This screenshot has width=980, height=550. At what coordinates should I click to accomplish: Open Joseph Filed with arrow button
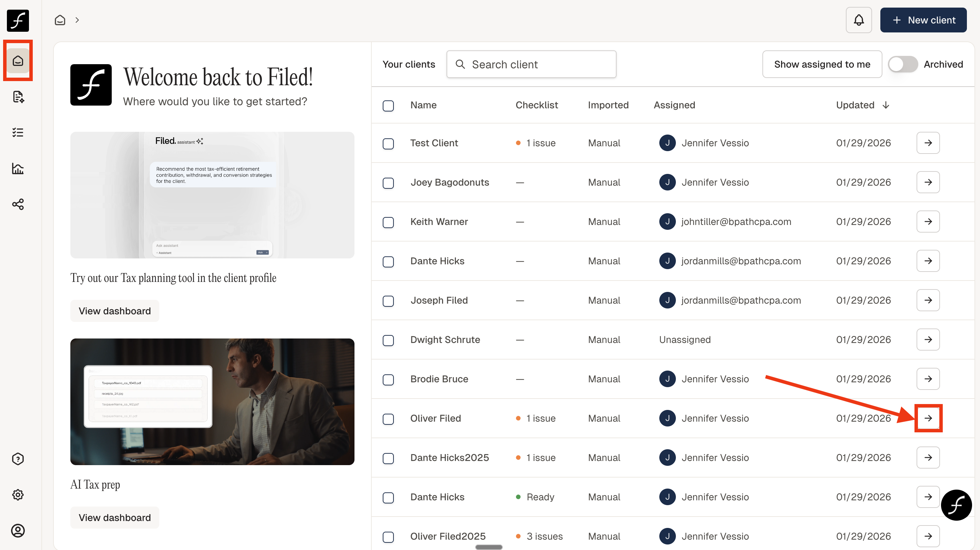[928, 300]
